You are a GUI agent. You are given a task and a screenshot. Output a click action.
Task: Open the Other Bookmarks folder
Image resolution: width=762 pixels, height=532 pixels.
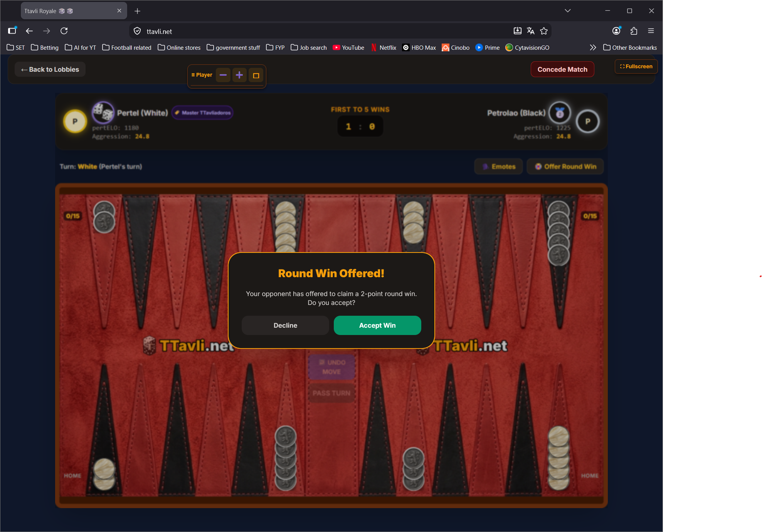(x=630, y=47)
